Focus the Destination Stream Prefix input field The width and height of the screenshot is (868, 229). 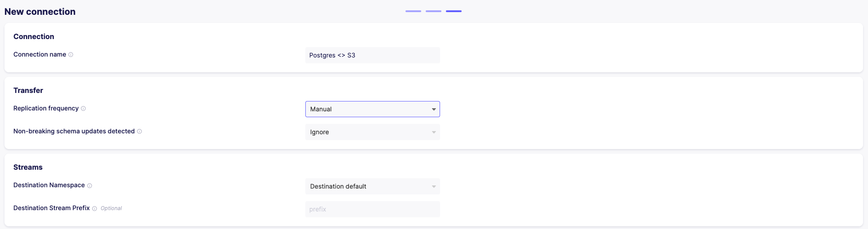click(x=372, y=209)
